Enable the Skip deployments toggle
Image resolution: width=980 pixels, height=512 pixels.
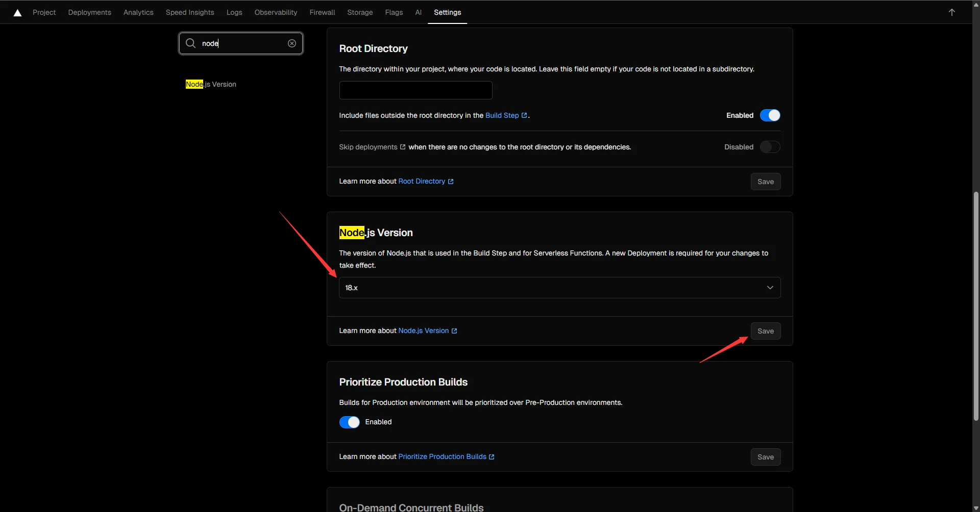coord(770,147)
